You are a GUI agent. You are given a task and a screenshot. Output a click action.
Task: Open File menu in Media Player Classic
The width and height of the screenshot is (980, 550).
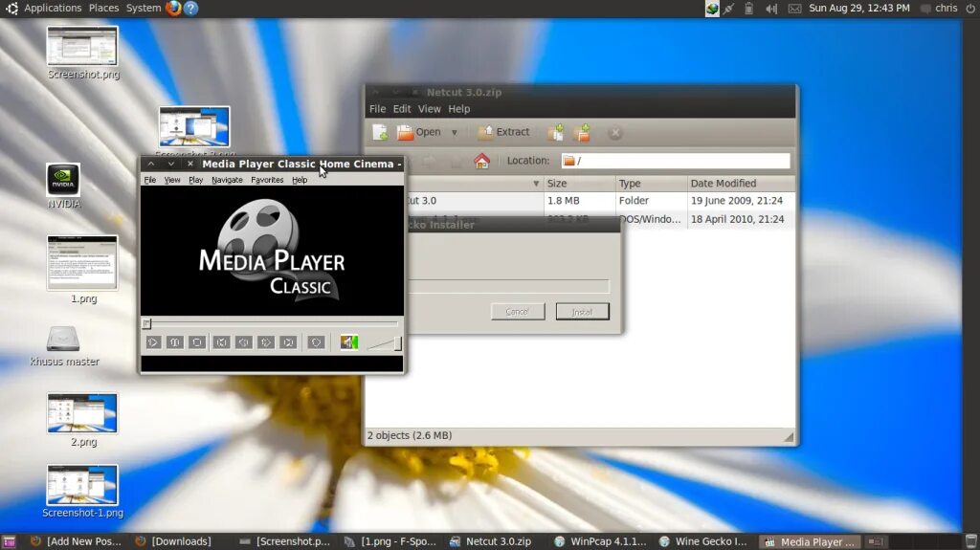(x=150, y=180)
